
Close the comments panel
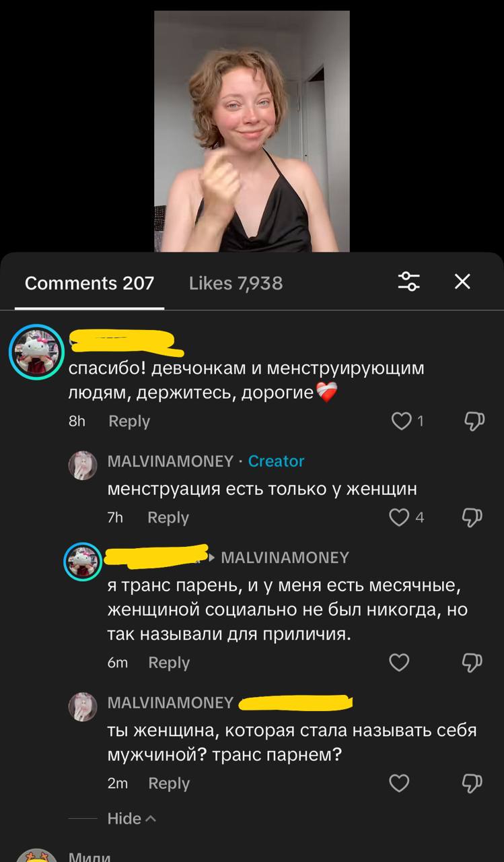(462, 281)
